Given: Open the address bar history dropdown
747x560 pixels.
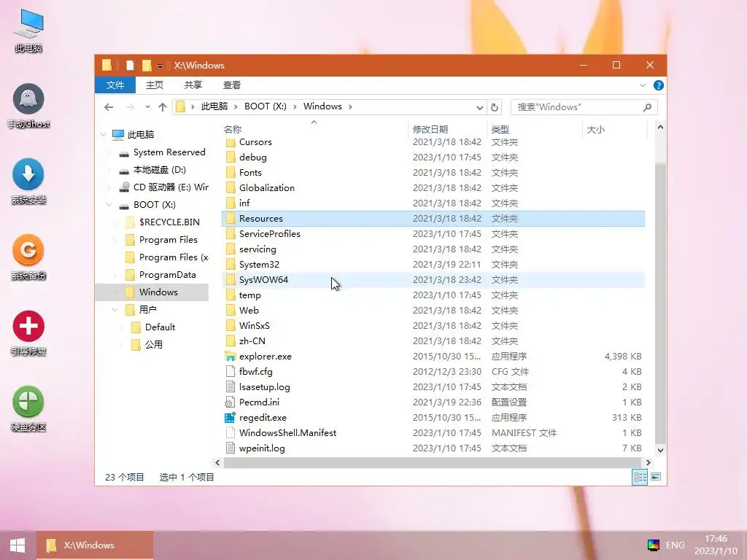Looking at the screenshot, I should (479, 108).
